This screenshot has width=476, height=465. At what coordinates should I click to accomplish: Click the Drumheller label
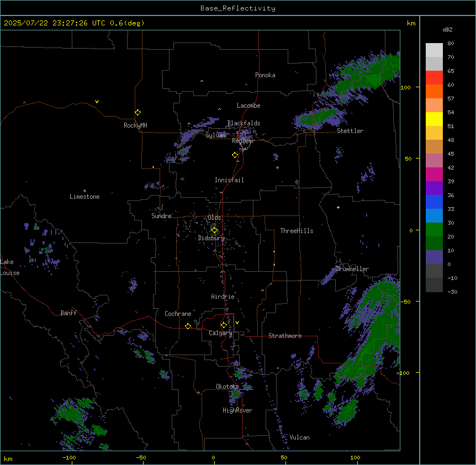[x=352, y=269]
